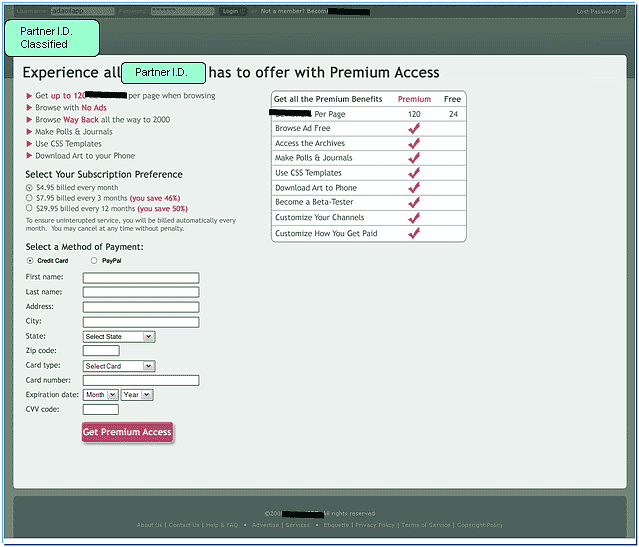Open the Select State dropdown
This screenshot has height=547, width=639.
[x=119, y=337]
